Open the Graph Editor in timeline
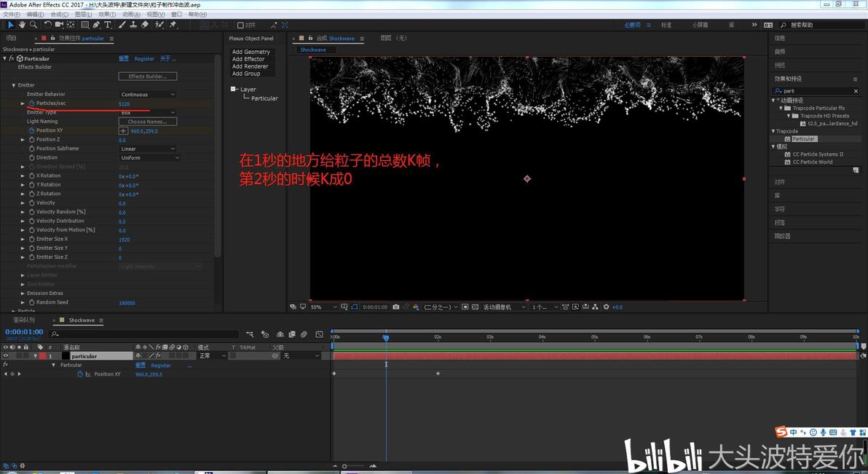868x474 pixels. coord(320,334)
